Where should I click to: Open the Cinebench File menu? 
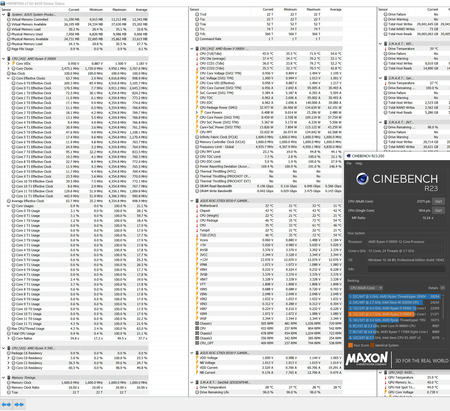click(349, 163)
